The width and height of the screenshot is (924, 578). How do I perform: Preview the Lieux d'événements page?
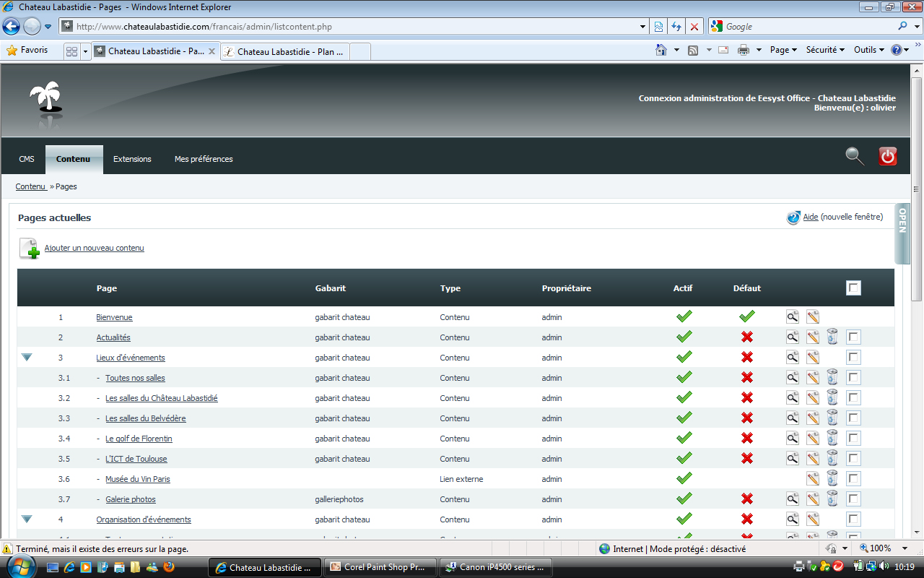click(x=793, y=357)
